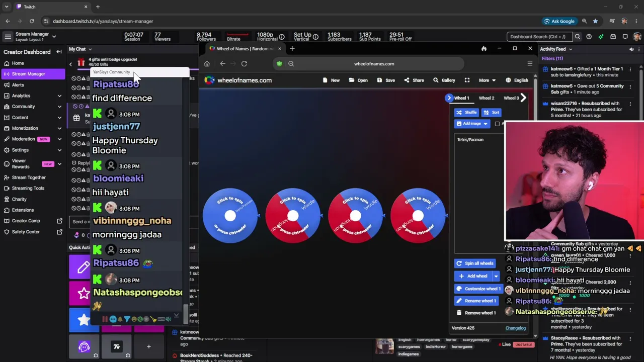Click Customize wheel 1

click(x=478, y=289)
